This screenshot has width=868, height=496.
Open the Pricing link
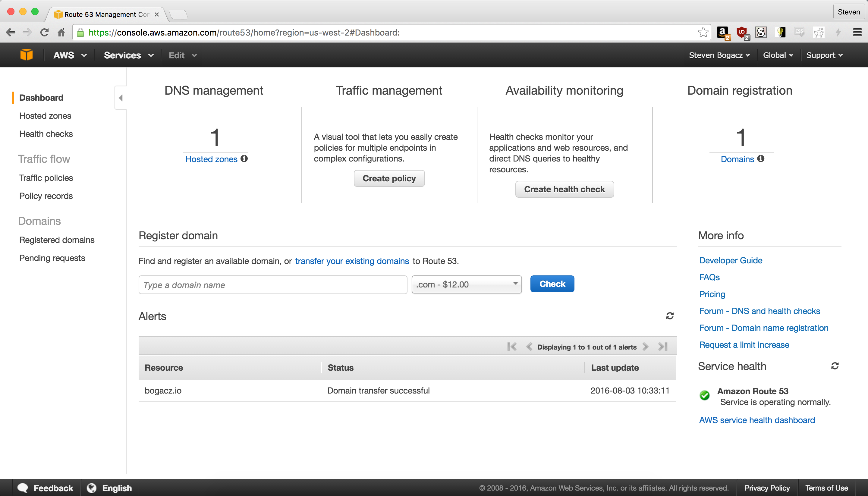coord(712,294)
